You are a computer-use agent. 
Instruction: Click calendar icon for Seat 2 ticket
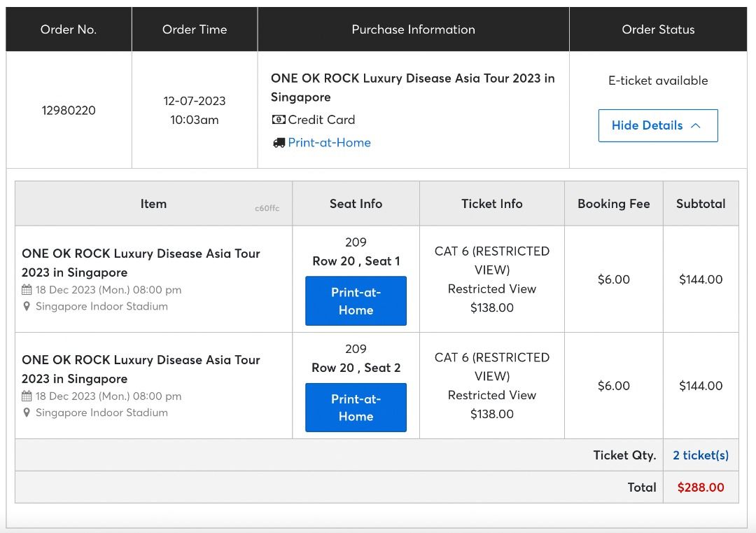[x=27, y=396]
